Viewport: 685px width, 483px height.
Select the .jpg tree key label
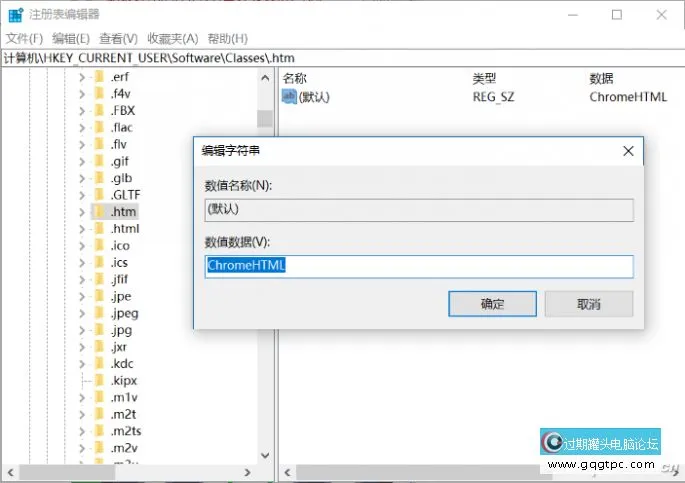[121, 331]
